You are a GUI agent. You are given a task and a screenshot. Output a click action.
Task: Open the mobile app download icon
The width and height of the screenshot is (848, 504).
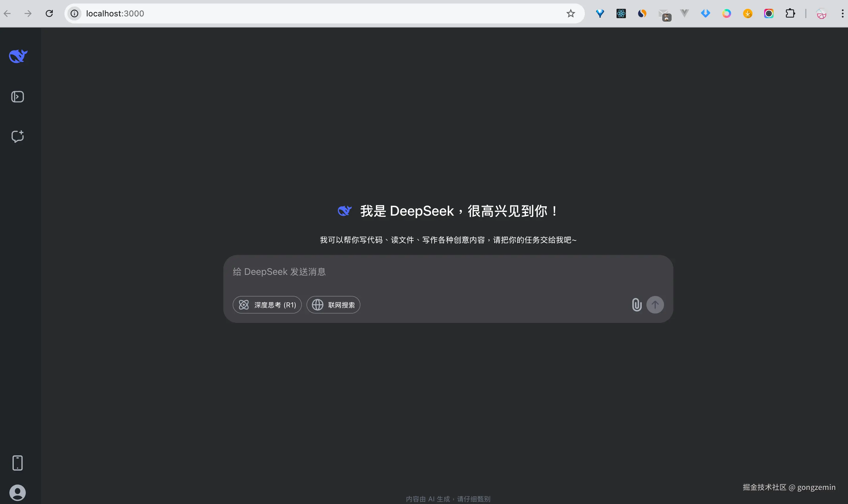tap(18, 463)
